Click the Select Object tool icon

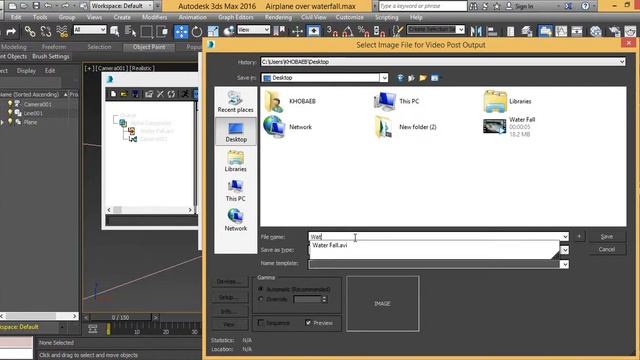coord(115,31)
